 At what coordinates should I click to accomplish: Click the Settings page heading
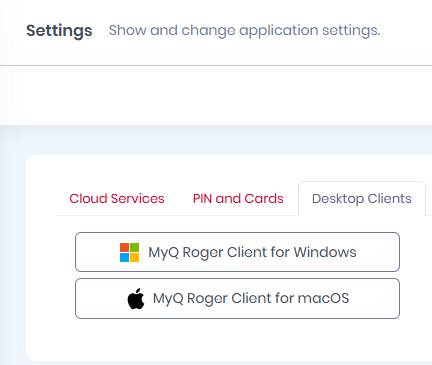point(59,31)
